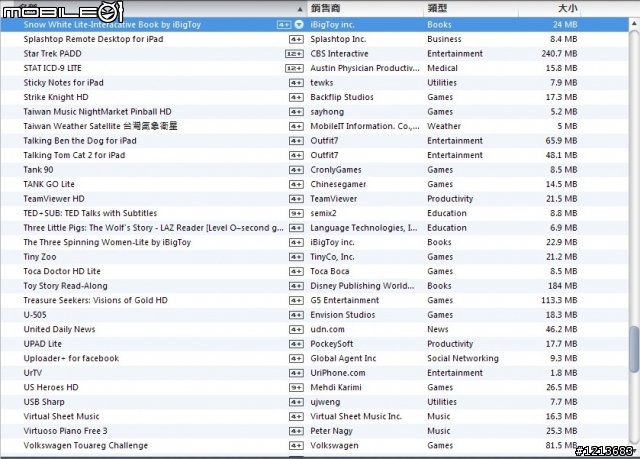Click the 4+ rating badge for Toy Story Read-Along
This screenshot has height=459, width=640.
point(296,286)
